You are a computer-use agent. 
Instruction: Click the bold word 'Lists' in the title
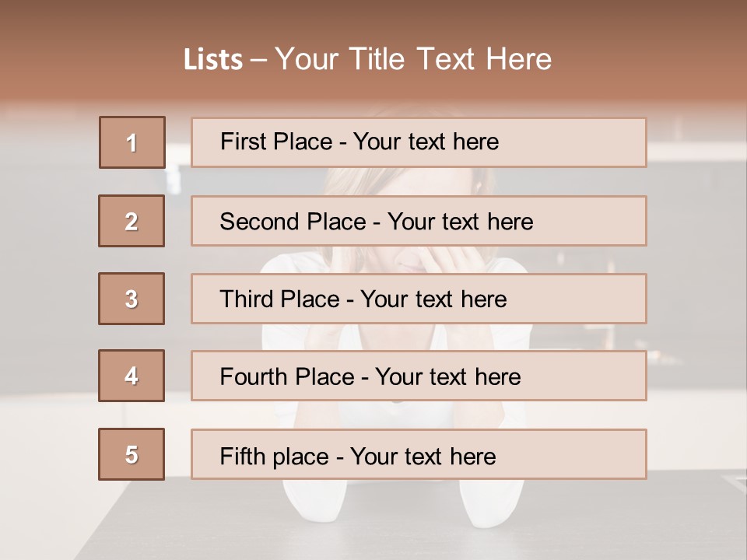click(213, 60)
